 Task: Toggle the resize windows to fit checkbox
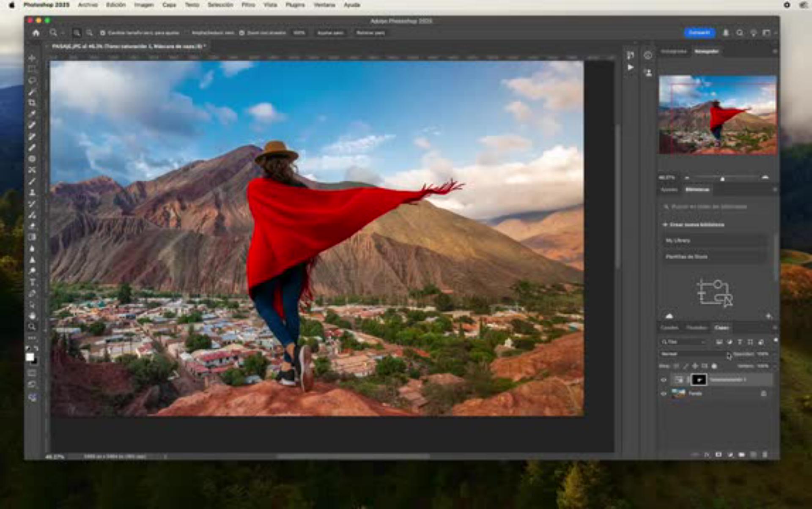click(103, 33)
